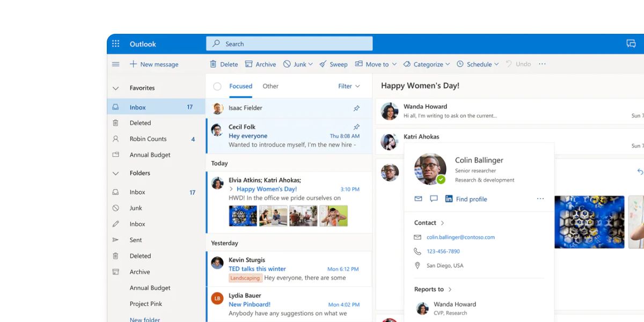Click the Junk folder icon in sidebar
The width and height of the screenshot is (644, 322).
pos(115,208)
